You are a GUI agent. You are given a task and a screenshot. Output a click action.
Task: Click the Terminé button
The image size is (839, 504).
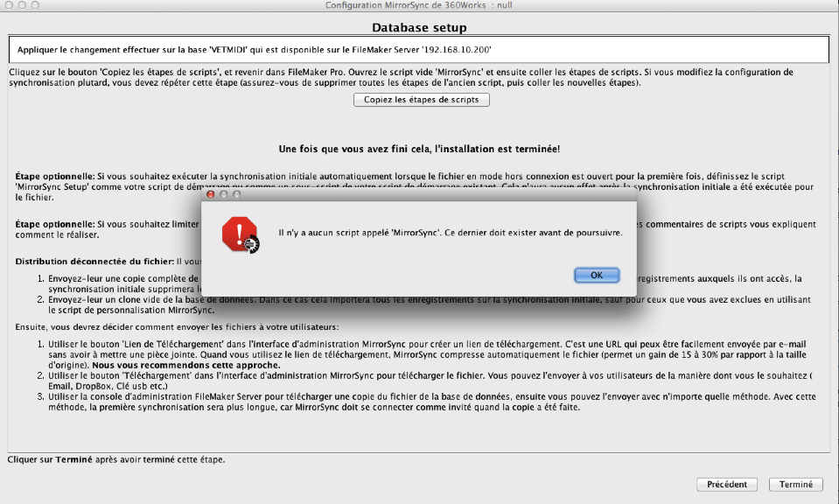795,484
